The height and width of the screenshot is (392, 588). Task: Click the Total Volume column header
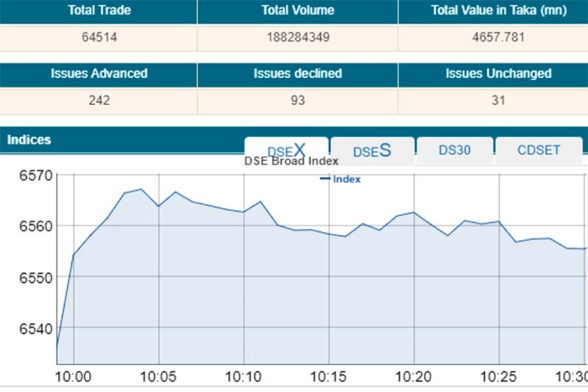coord(297,10)
